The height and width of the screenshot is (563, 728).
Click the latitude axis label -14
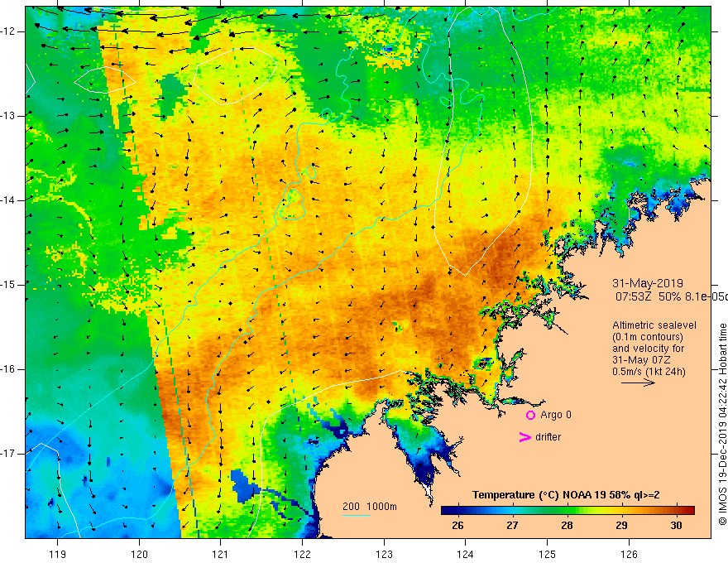click(x=8, y=200)
